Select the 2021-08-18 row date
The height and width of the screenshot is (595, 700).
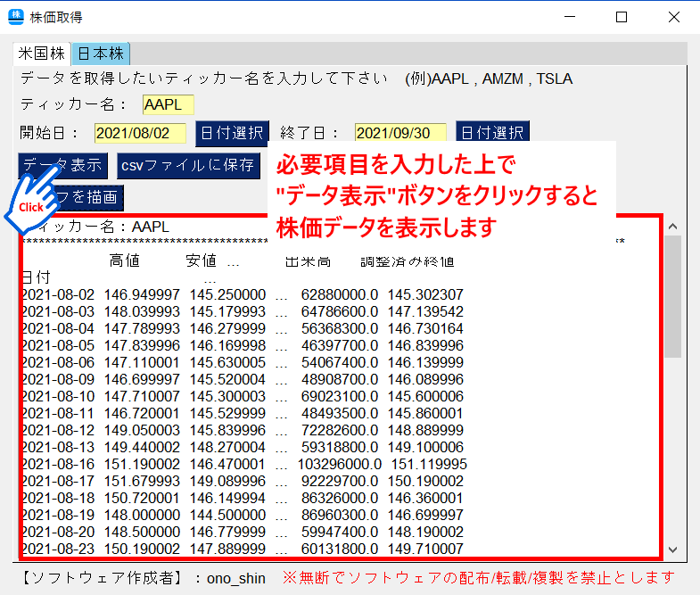click(59, 499)
